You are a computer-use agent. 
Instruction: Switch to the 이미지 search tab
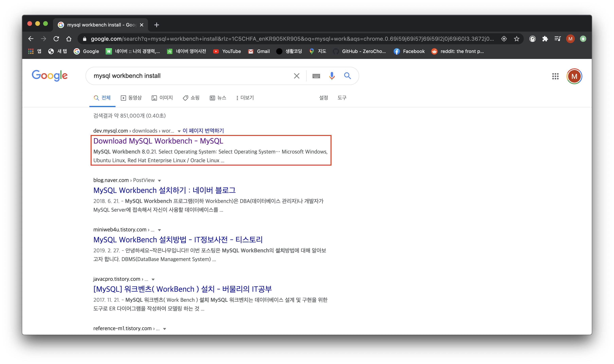coord(162,98)
